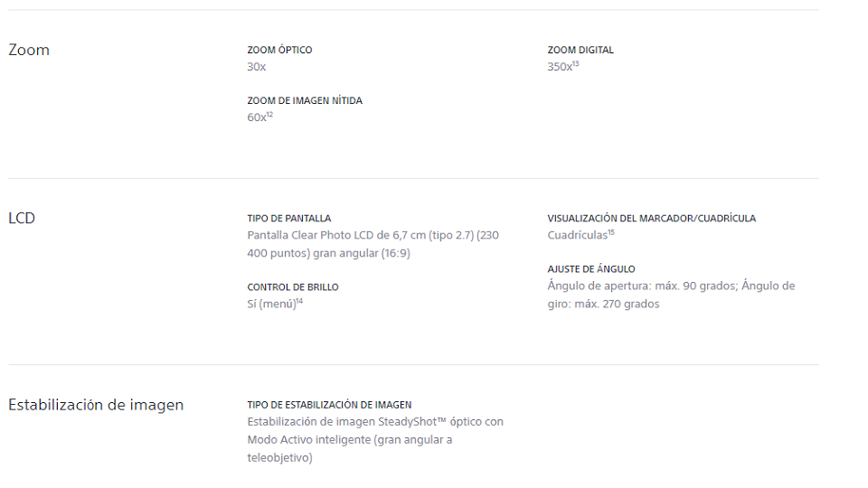Click the 30x optical zoom value

click(x=256, y=67)
